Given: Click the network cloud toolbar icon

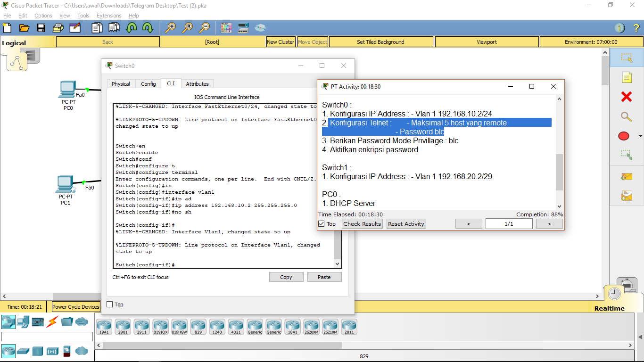Looking at the screenshot, I should [260, 28].
